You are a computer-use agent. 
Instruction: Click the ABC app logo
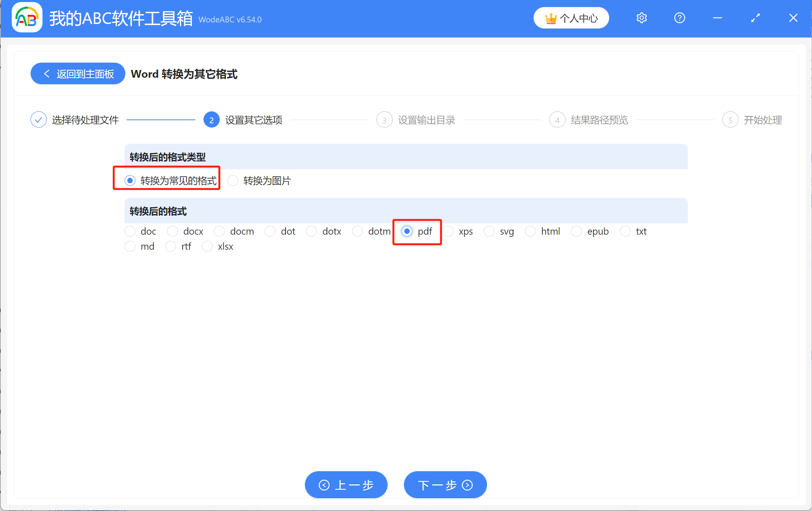pos(26,17)
